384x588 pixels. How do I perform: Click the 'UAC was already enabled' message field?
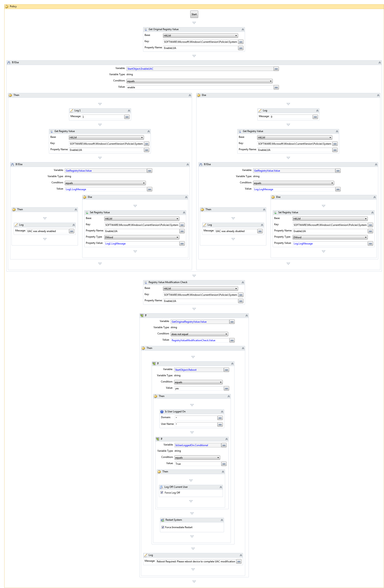pos(47,231)
